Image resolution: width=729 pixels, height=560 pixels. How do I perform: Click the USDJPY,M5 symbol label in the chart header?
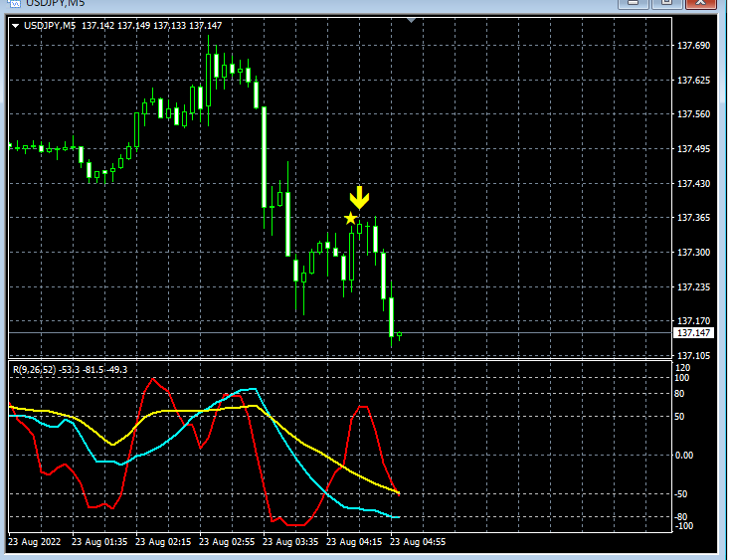point(50,26)
